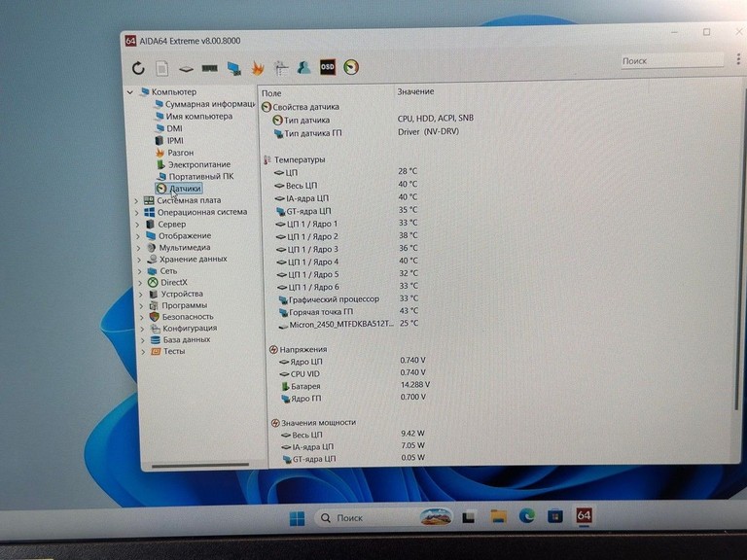Select Имя компьютера tree item
Screen dimensions: 747x560
tap(194, 117)
